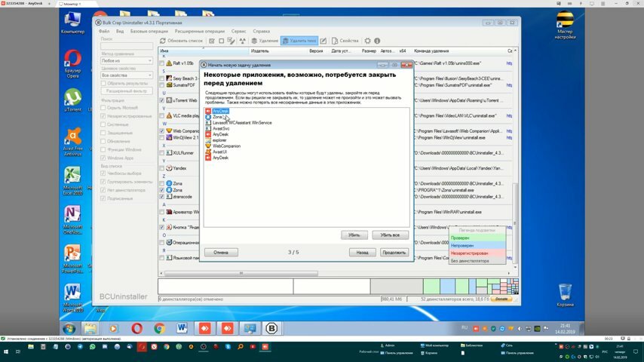This screenshot has height=362, width=644.
Task: Select Lavasoft.WCAssistant.WinService process
Action: (242, 122)
